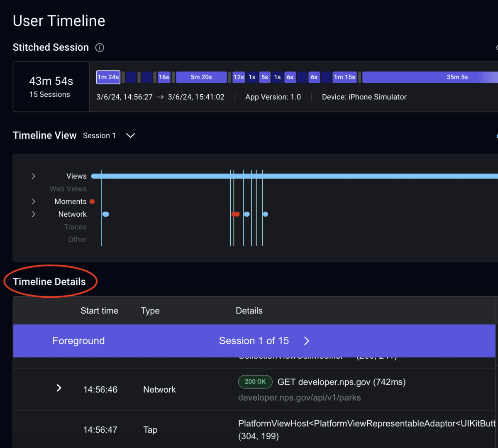
Task: Click the green 200 OK status badge
Action: (255, 382)
